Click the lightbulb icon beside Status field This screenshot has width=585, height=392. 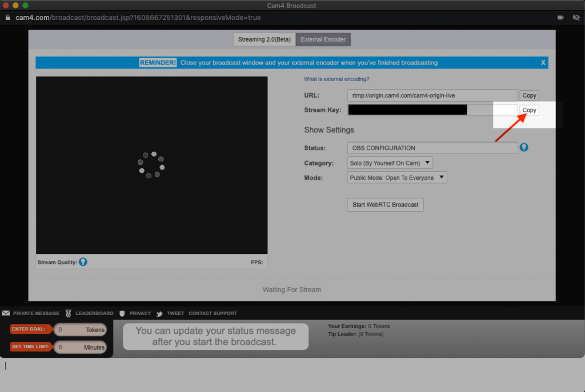[x=523, y=148]
